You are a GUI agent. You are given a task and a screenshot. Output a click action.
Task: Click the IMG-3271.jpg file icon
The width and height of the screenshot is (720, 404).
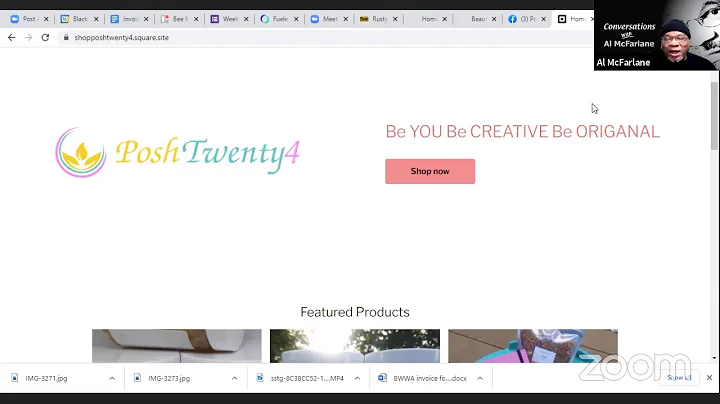point(15,378)
